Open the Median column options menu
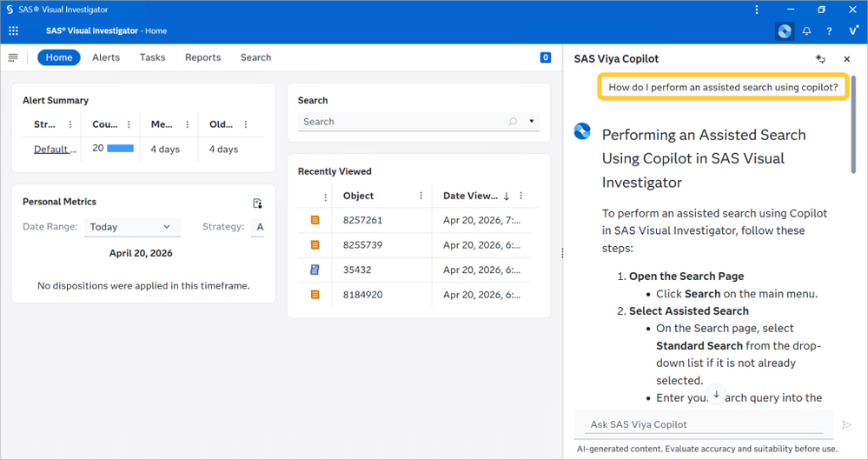 (187, 124)
